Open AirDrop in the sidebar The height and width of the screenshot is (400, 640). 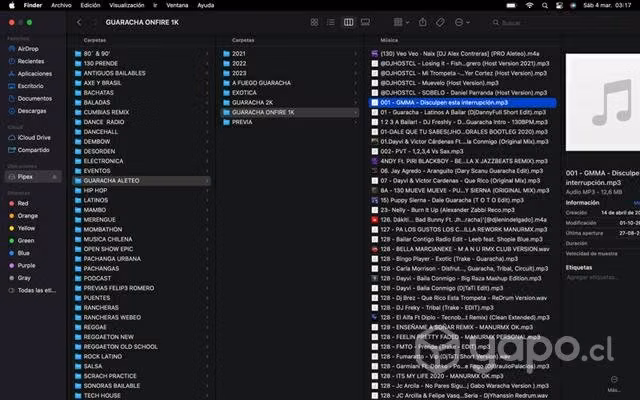pyautogui.click(x=28, y=49)
